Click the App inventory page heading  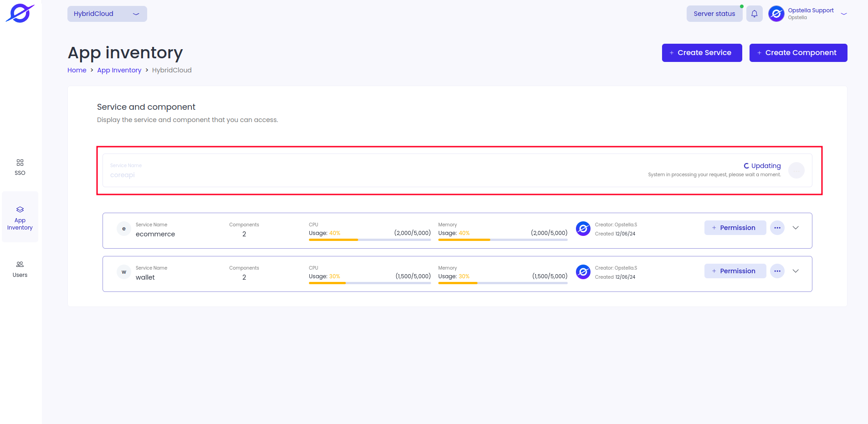click(125, 53)
